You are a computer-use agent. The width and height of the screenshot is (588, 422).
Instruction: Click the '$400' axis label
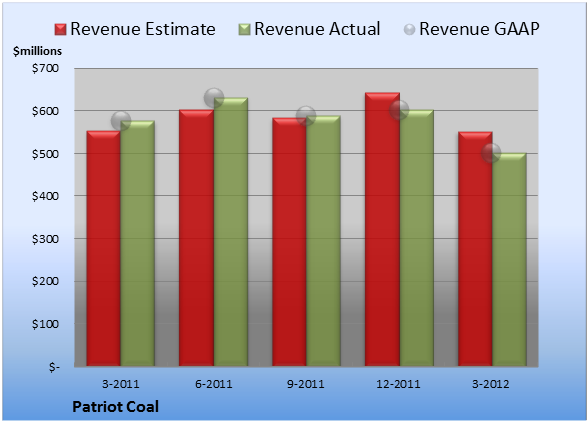45,196
